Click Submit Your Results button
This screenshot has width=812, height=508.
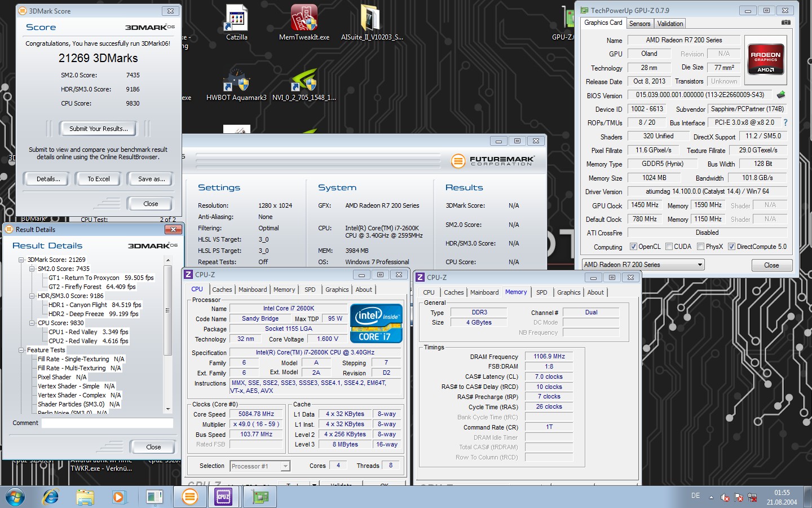pos(98,129)
